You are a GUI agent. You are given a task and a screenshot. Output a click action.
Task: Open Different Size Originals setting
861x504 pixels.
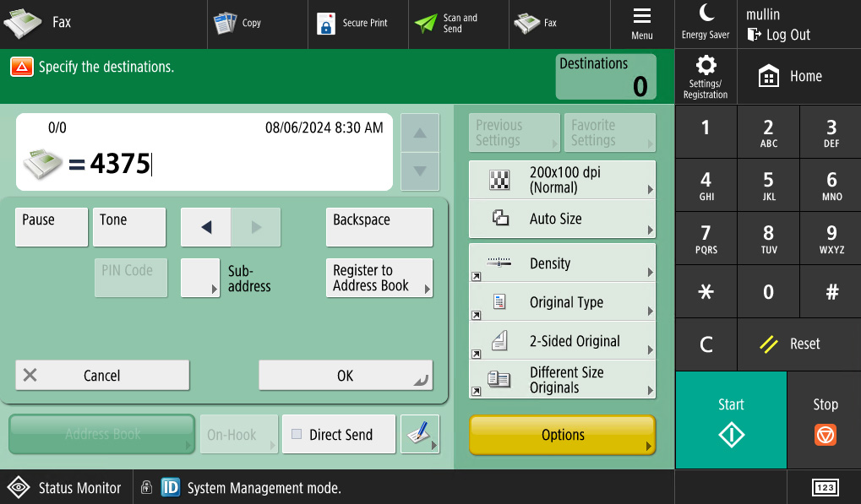coord(562,380)
